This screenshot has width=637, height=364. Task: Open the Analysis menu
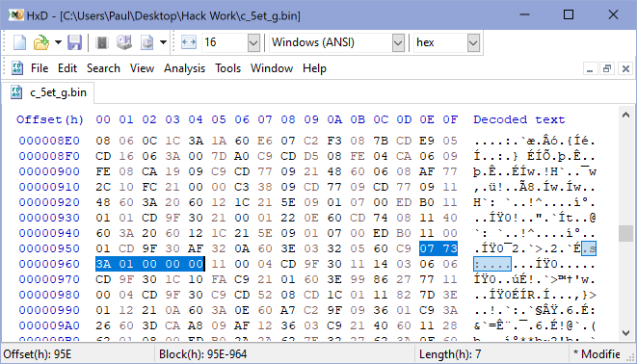[x=184, y=68]
